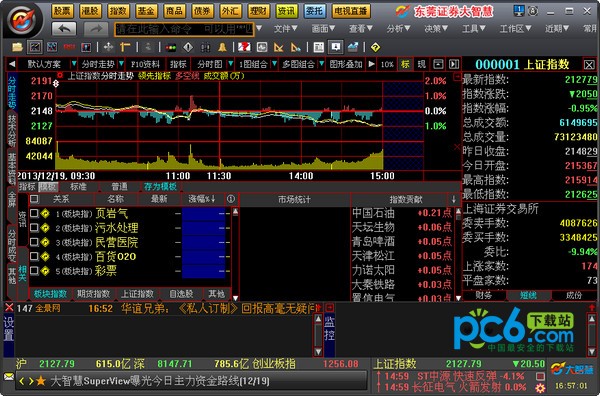Image resolution: width=600 pixels, height=396 pixels.
Task: Check the box next to 页岩气
Action: click(34, 213)
